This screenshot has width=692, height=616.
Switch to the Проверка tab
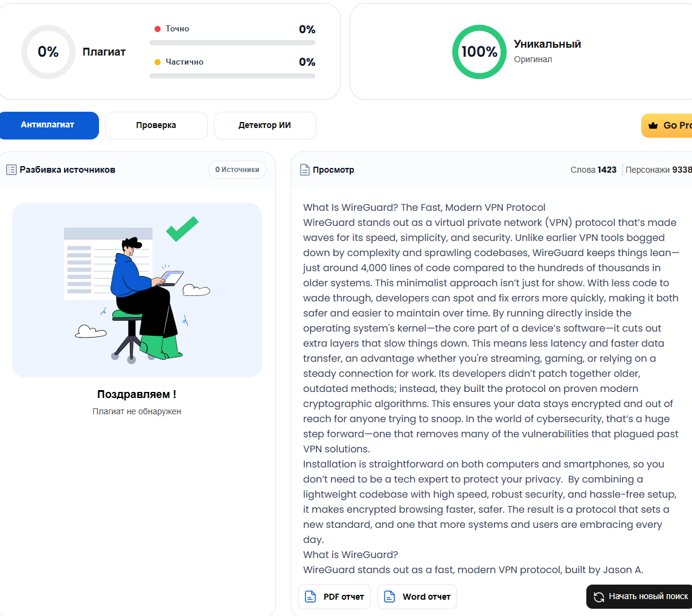point(156,126)
